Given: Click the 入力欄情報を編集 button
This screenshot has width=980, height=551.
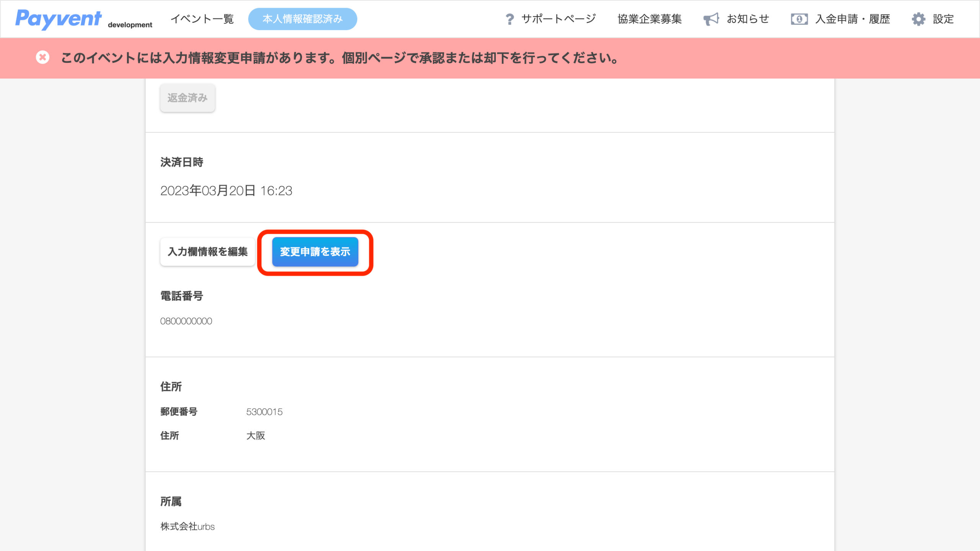Looking at the screenshot, I should tap(207, 252).
